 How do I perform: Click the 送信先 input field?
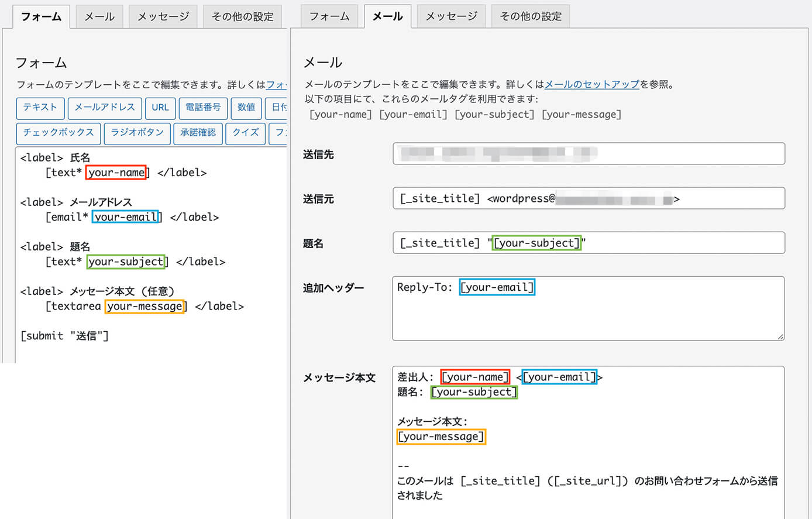589,154
